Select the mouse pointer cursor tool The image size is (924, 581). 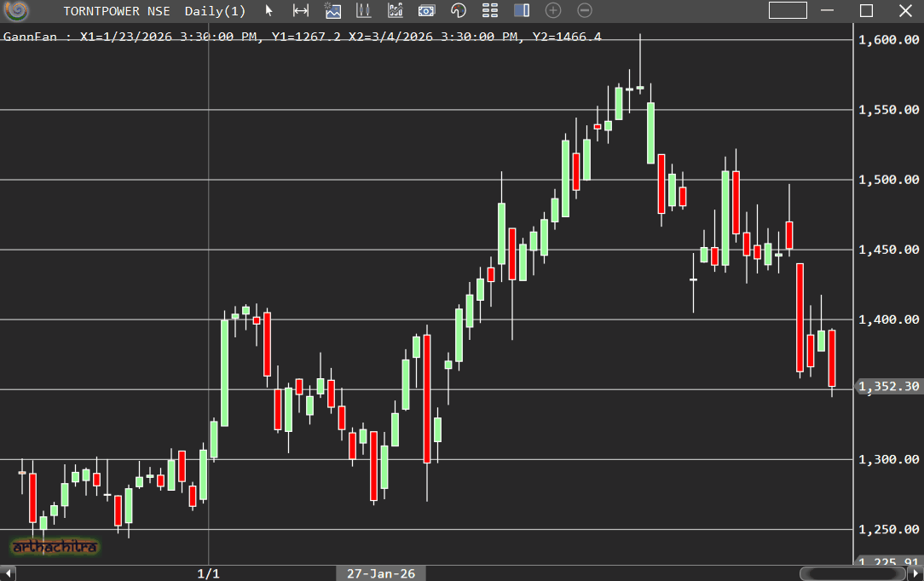point(269,11)
